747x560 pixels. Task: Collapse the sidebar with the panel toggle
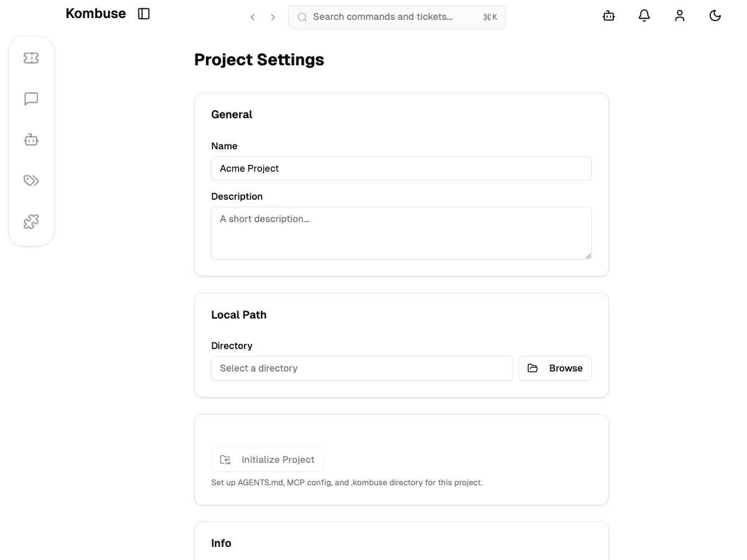pyautogui.click(x=144, y=13)
